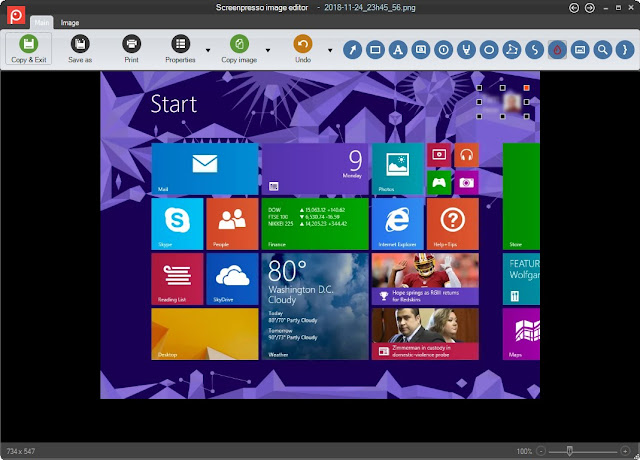This screenshot has height=460, width=640.
Task: Select the Blur (droplet) tool
Action: 557,50
